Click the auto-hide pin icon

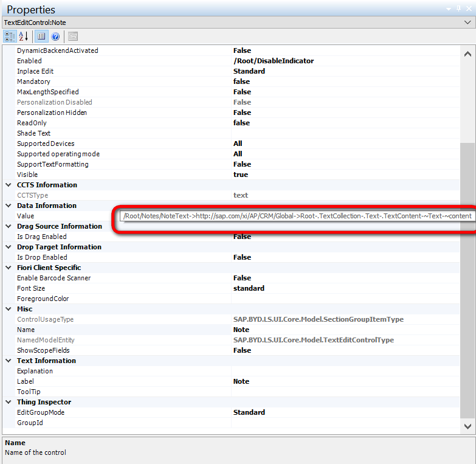tap(459, 9)
